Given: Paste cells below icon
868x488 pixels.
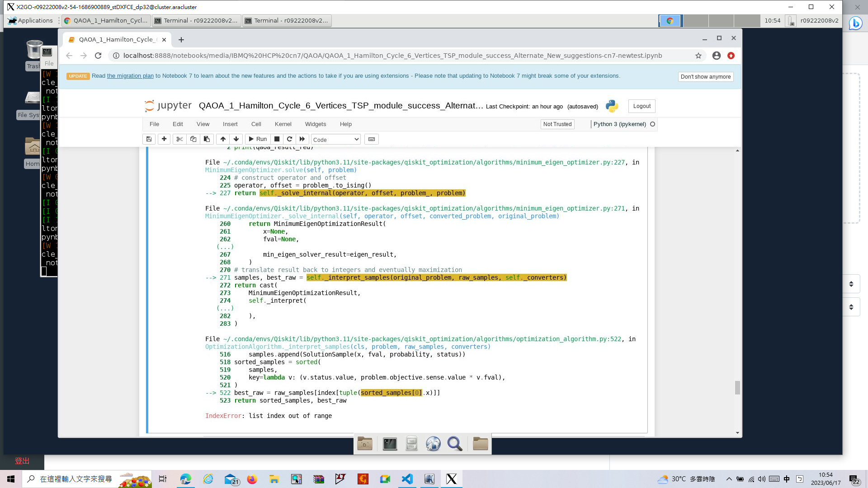Looking at the screenshot, I should point(207,139).
